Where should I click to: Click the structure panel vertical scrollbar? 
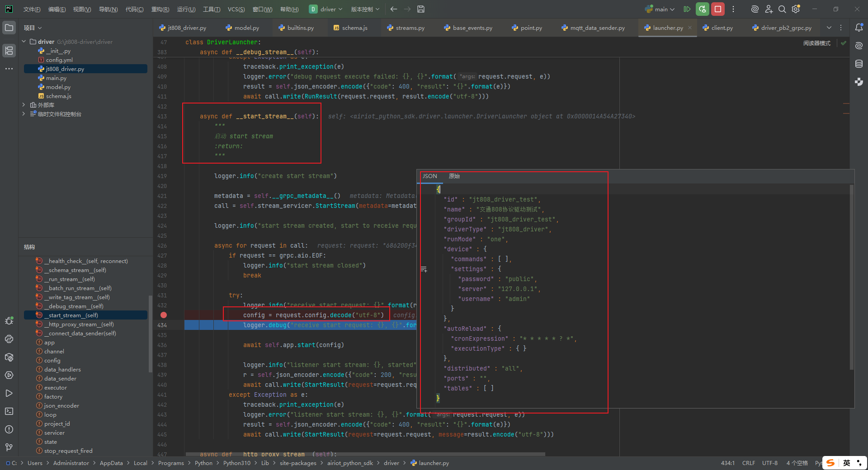click(x=151, y=334)
